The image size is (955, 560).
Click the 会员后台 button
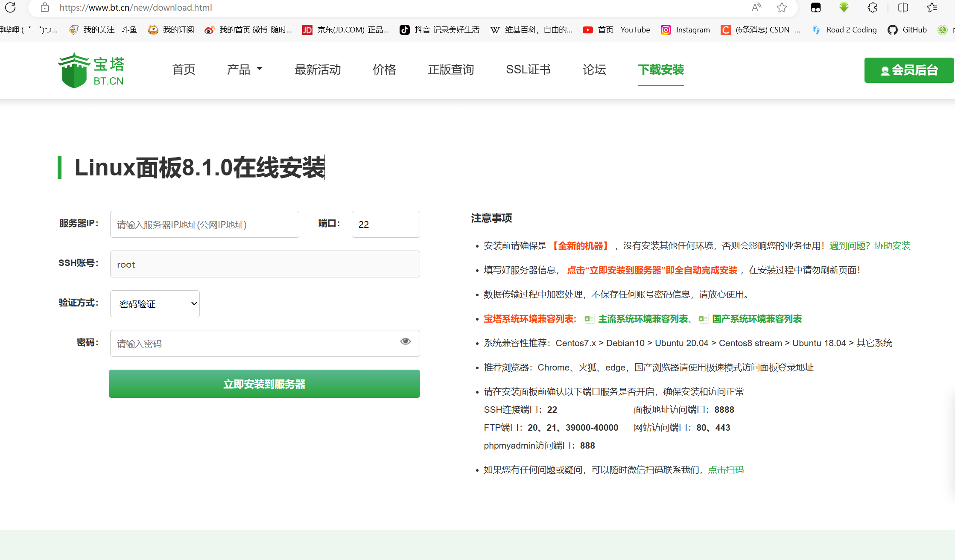909,70
